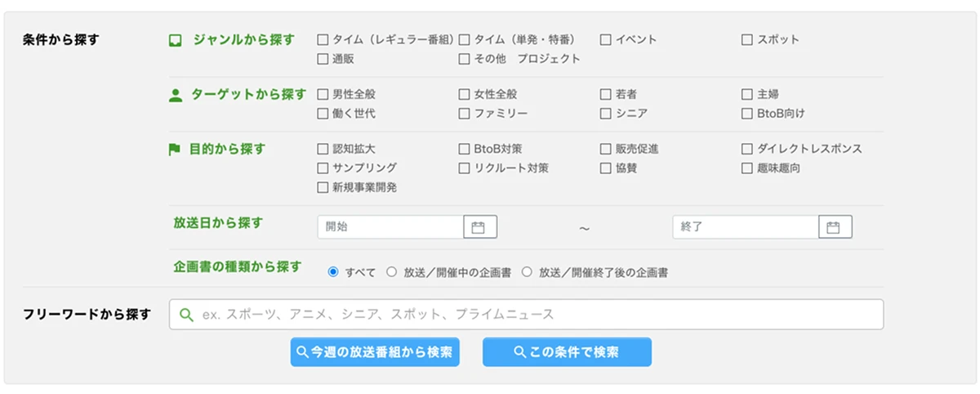Tick the ダイレクトレスポンス checkbox

[747, 149]
